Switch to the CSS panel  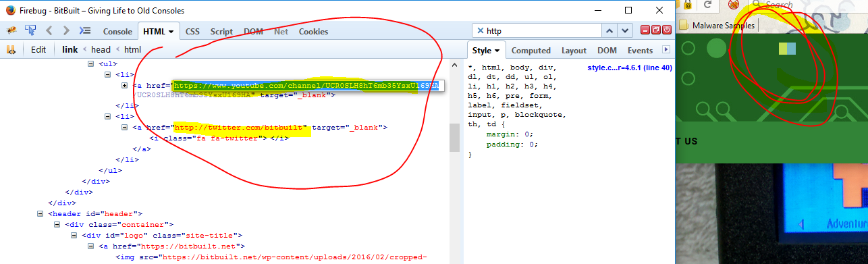pyautogui.click(x=192, y=32)
